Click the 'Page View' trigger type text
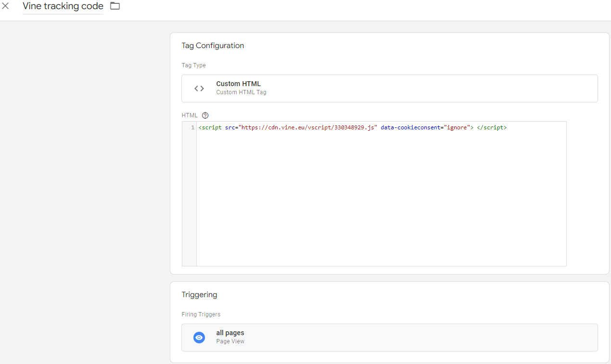Viewport: 611px width, 364px height. pyautogui.click(x=230, y=341)
